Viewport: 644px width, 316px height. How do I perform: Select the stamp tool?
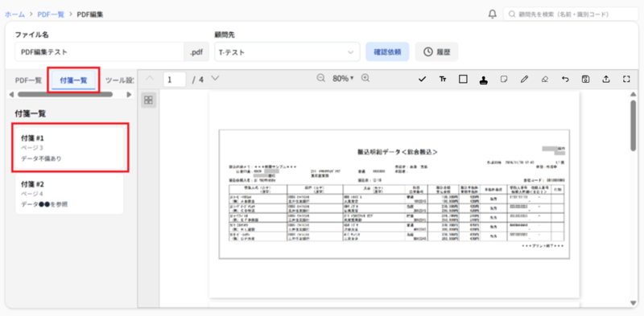pyautogui.click(x=484, y=80)
